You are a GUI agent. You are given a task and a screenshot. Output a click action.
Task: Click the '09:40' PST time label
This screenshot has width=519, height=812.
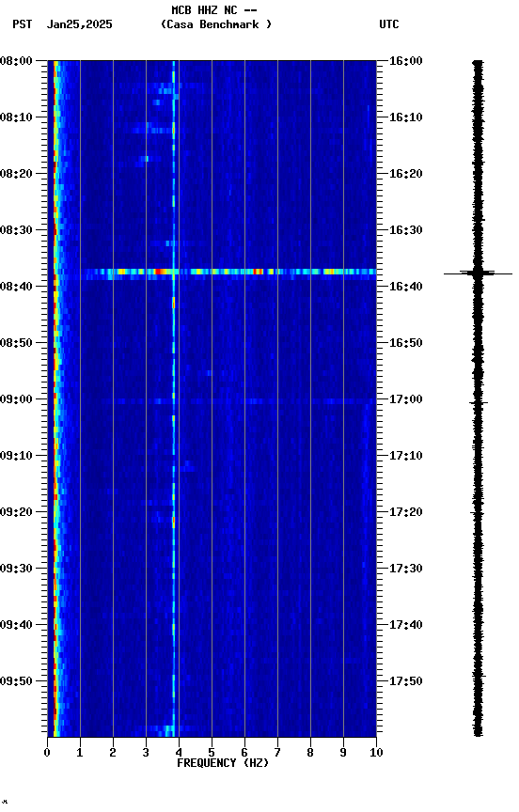[x=16, y=625]
